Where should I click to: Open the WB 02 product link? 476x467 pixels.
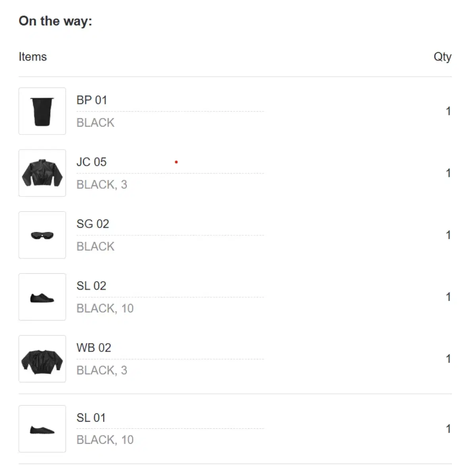(93, 347)
